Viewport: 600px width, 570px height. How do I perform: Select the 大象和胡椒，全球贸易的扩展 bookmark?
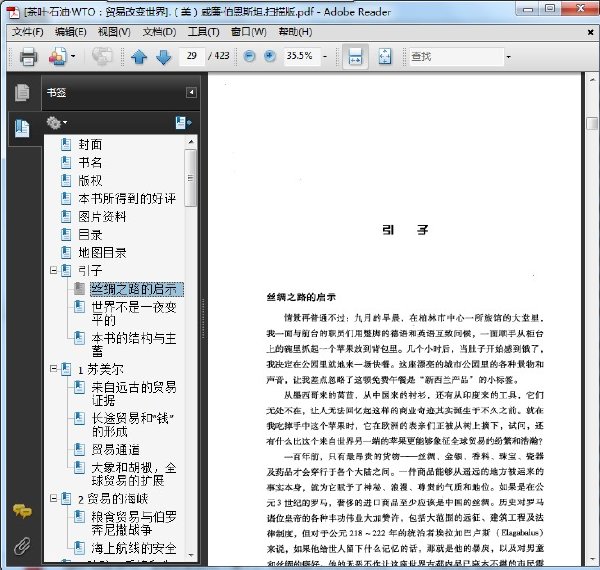(134, 474)
